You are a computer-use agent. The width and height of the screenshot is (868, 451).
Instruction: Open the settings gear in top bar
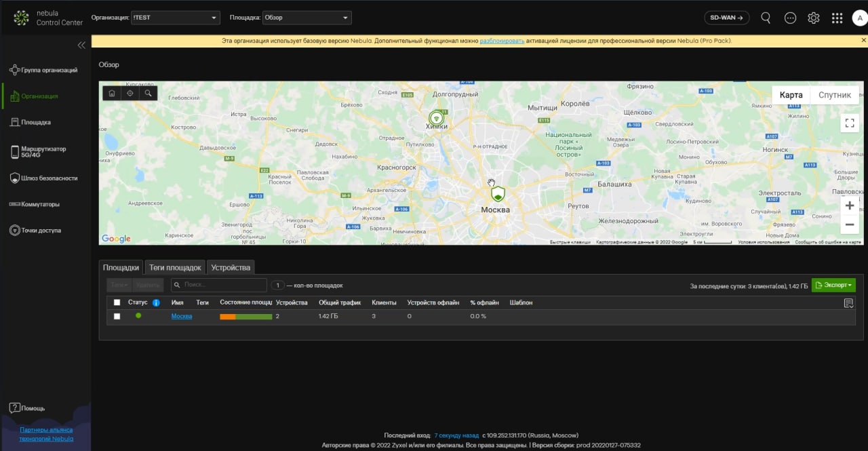coord(814,18)
